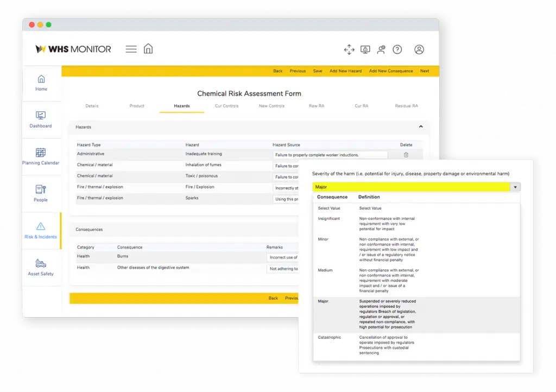
Task: Open the People sidebar section
Action: [x=41, y=193]
